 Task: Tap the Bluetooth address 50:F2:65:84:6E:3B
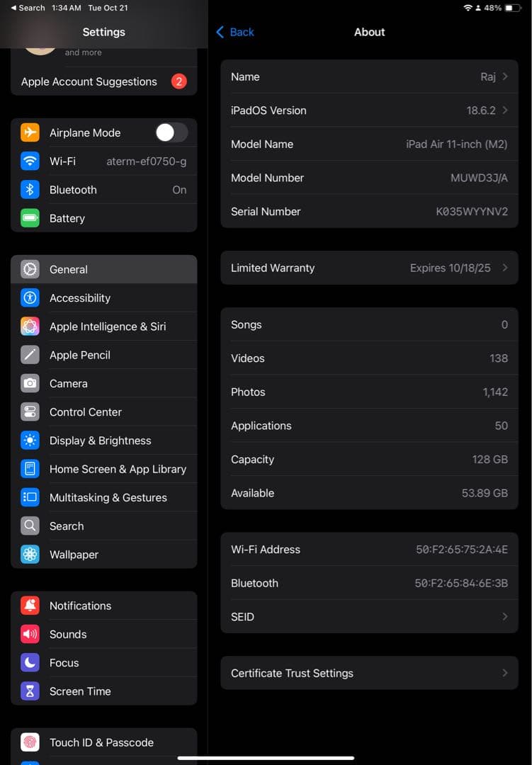coord(461,583)
